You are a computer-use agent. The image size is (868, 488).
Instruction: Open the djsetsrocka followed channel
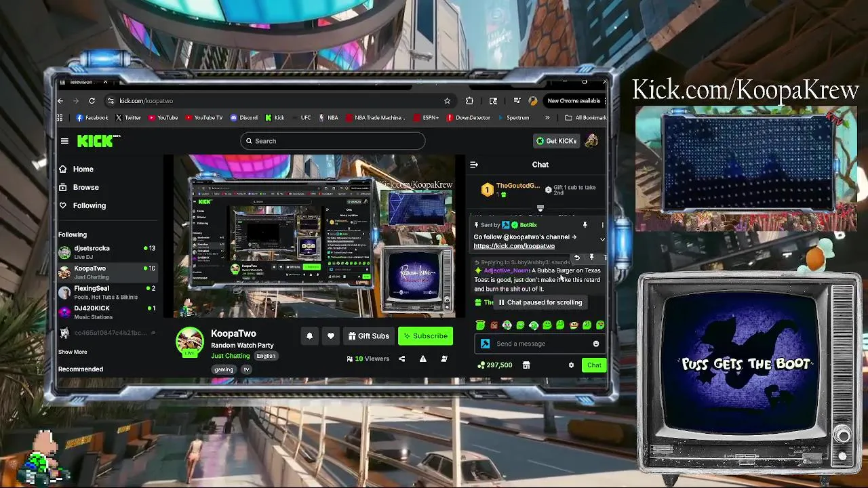click(x=107, y=252)
